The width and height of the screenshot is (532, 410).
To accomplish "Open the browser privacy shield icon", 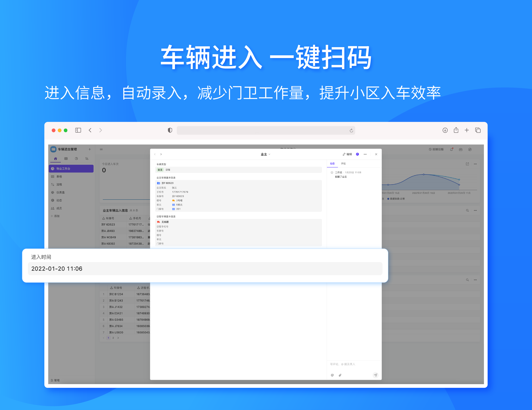I will pyautogui.click(x=170, y=130).
